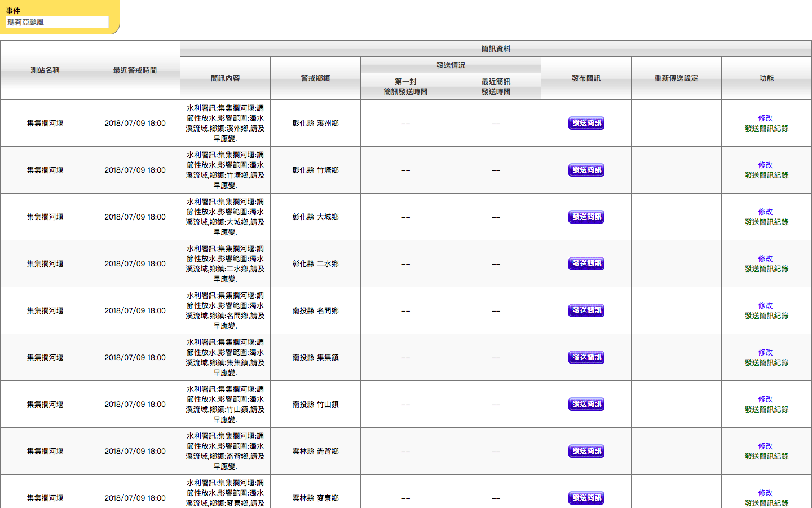Image resolution: width=812 pixels, height=508 pixels.
Task: Click SMS content mentioning 鄉鎮:二水鄉
Action: click(x=225, y=264)
